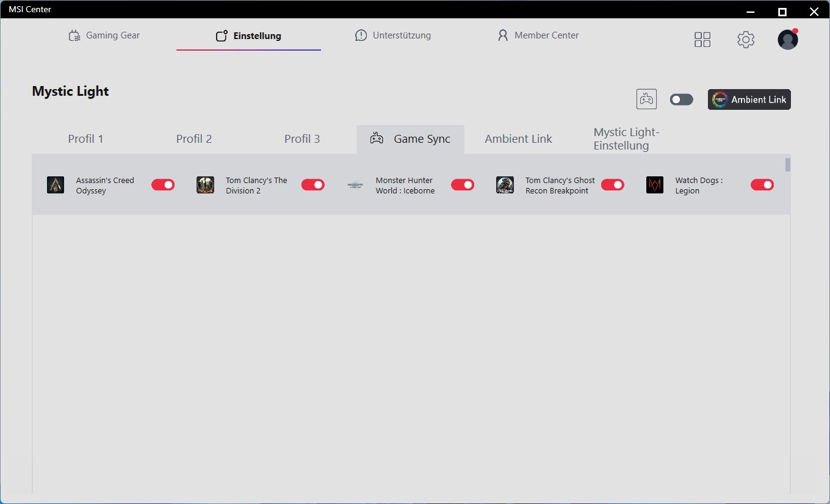830x504 pixels.
Task: Click Tom Clancy's The Division 2 icon
Action: pyautogui.click(x=205, y=185)
